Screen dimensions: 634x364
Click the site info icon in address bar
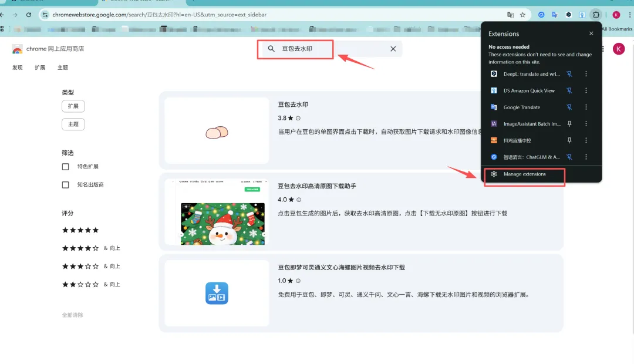(45, 15)
